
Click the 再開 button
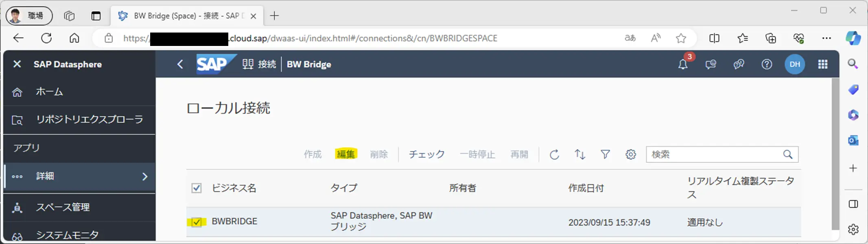(x=519, y=155)
